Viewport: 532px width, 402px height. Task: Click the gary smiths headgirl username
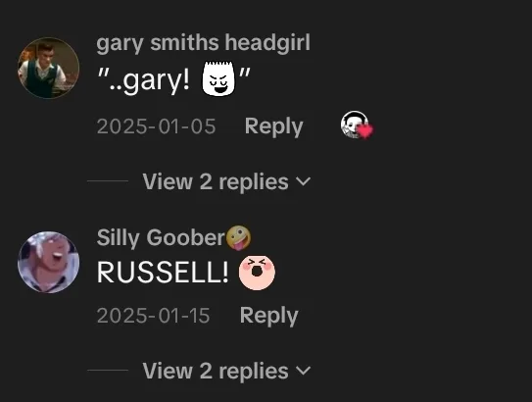pos(203,43)
